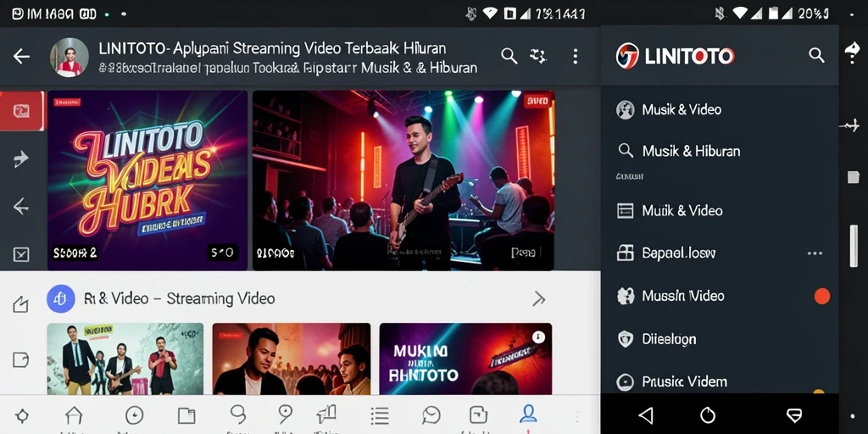This screenshot has height=434, width=868.
Task: Open the blue profile tab
Action: [x=529, y=414]
